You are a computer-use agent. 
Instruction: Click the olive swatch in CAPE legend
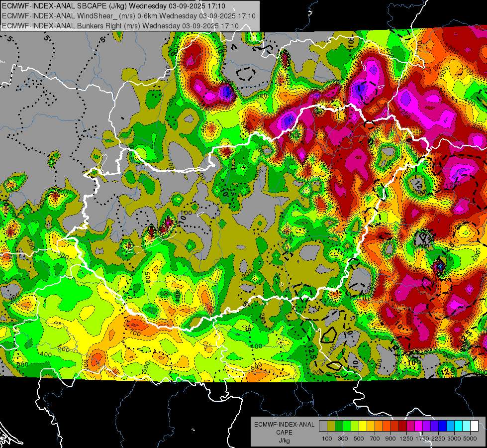[x=331, y=426]
